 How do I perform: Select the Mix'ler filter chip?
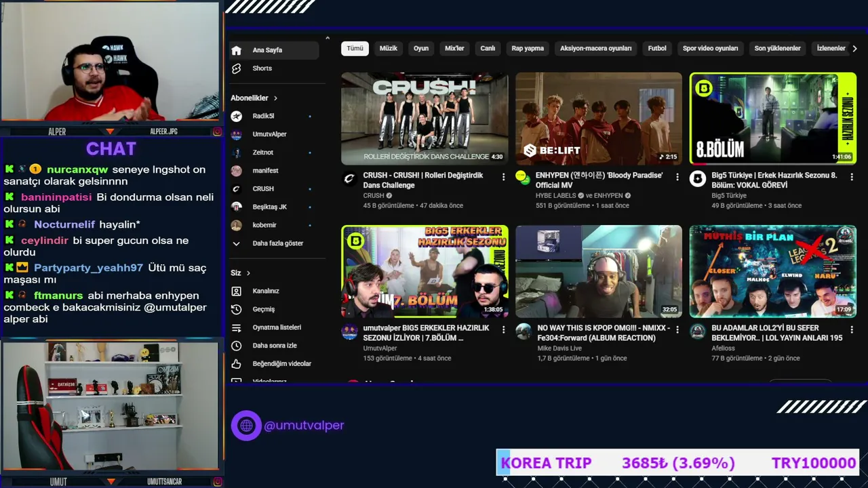coord(454,49)
